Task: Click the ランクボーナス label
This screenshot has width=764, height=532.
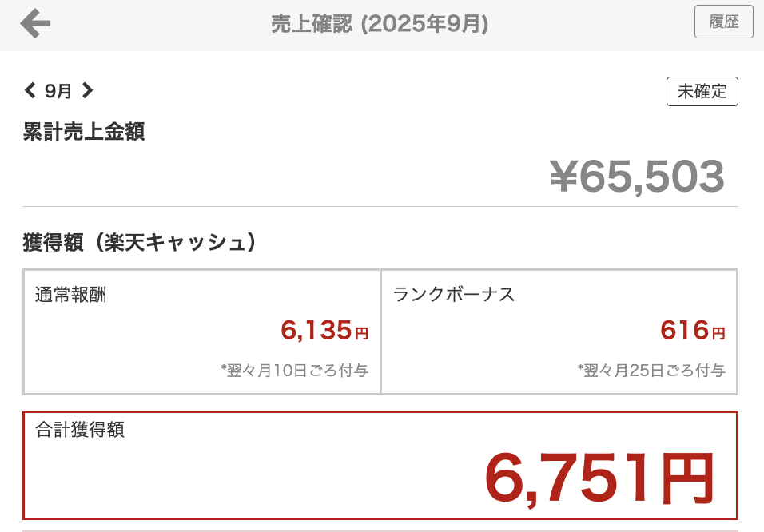Action: (x=454, y=295)
